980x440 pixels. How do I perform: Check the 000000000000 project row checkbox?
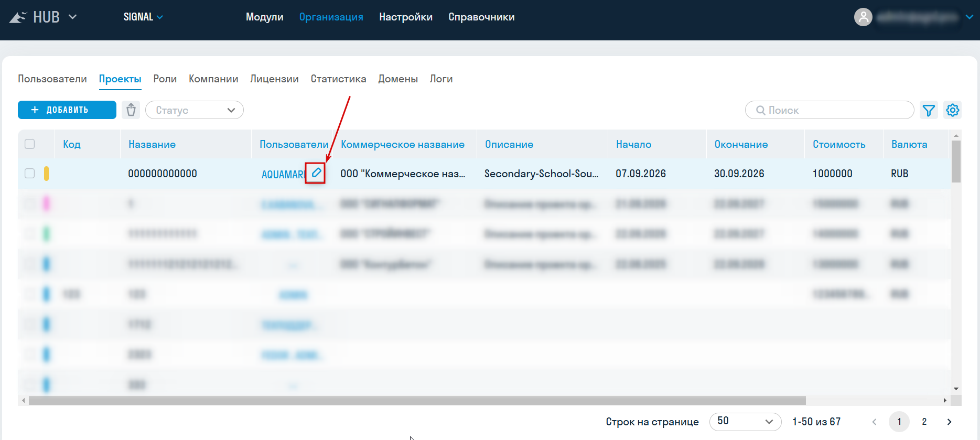[30, 174]
